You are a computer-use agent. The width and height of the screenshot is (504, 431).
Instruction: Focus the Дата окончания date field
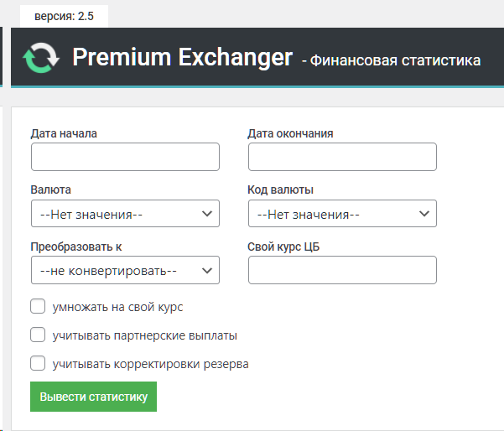(342, 157)
